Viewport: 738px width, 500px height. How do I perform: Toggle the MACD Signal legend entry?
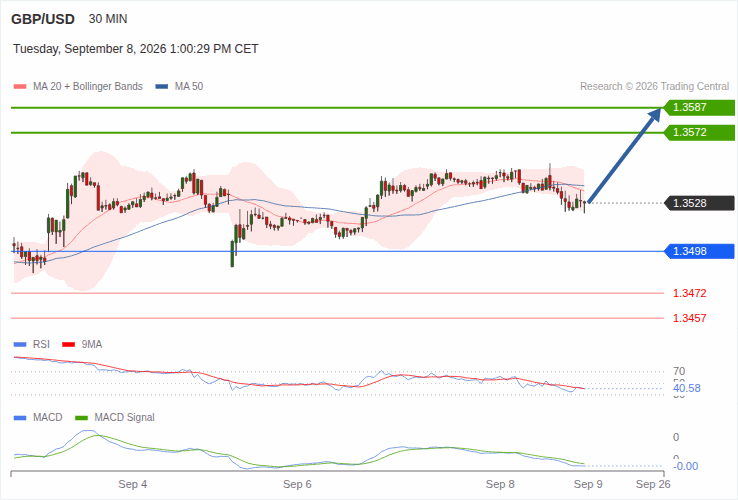click(115, 418)
